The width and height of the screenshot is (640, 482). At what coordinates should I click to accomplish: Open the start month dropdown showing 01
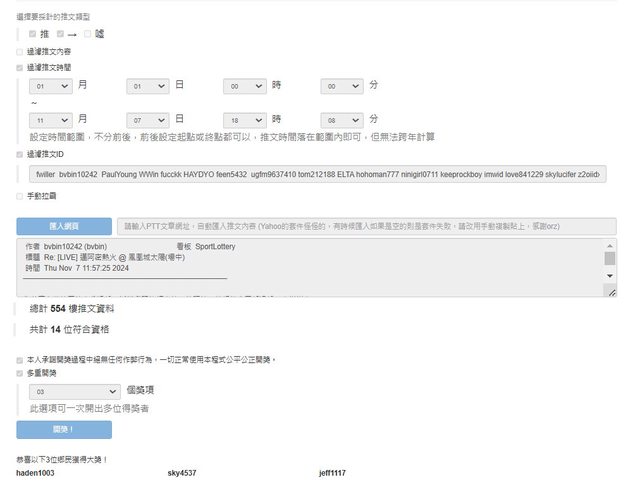point(51,87)
